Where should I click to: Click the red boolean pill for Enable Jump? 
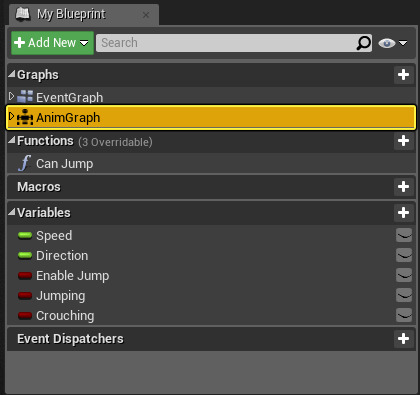click(x=25, y=275)
